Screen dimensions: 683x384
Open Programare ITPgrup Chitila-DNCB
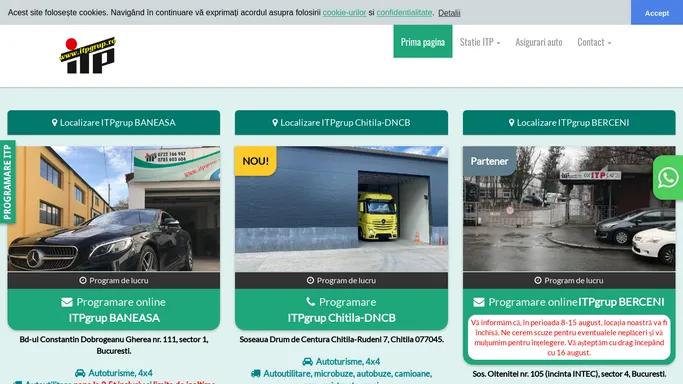pyautogui.click(x=341, y=310)
